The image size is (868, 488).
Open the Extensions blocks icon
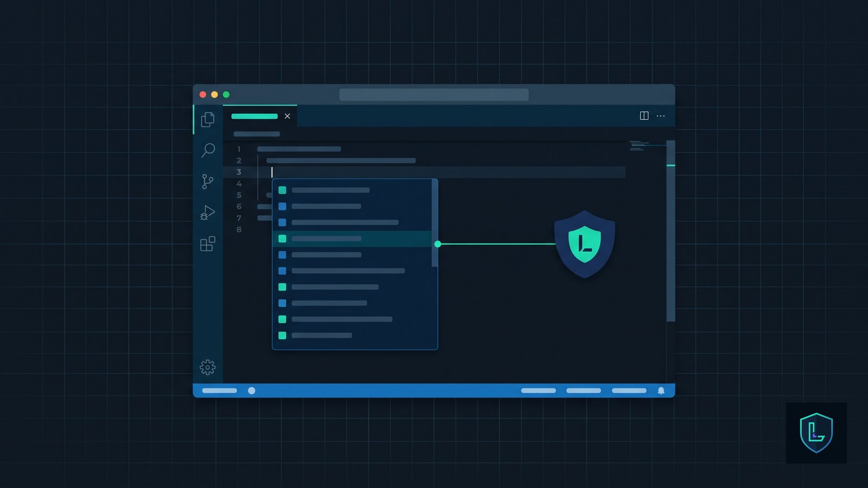[x=208, y=244]
